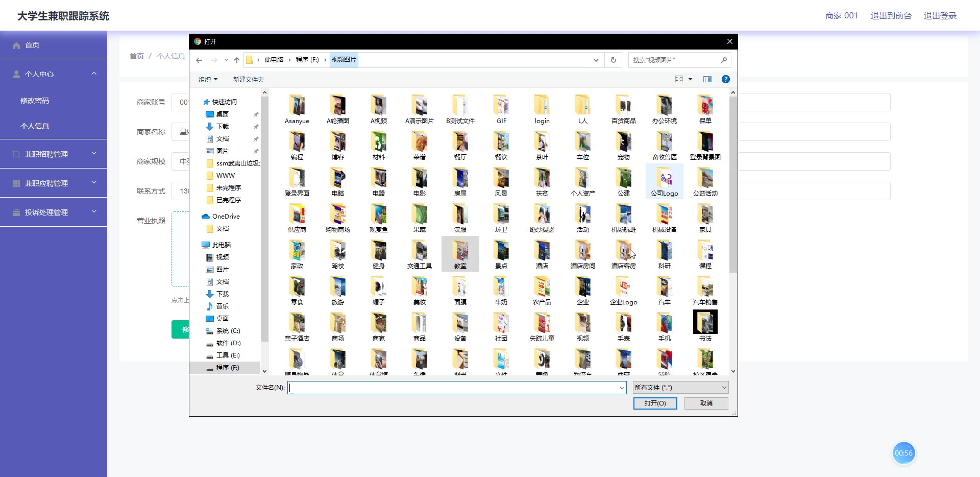
Task: Click 程序 (F:) in the address breadcrumb
Action: (307, 60)
